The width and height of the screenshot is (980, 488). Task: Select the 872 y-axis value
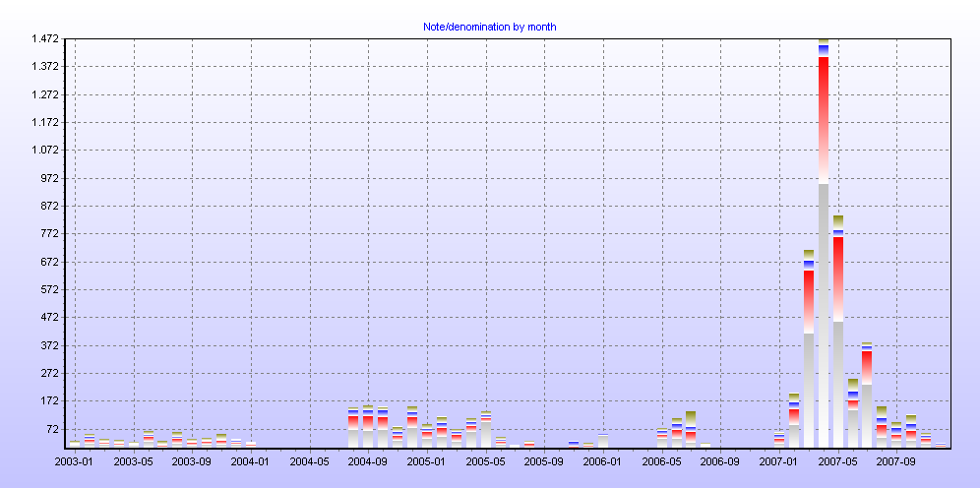[50, 206]
